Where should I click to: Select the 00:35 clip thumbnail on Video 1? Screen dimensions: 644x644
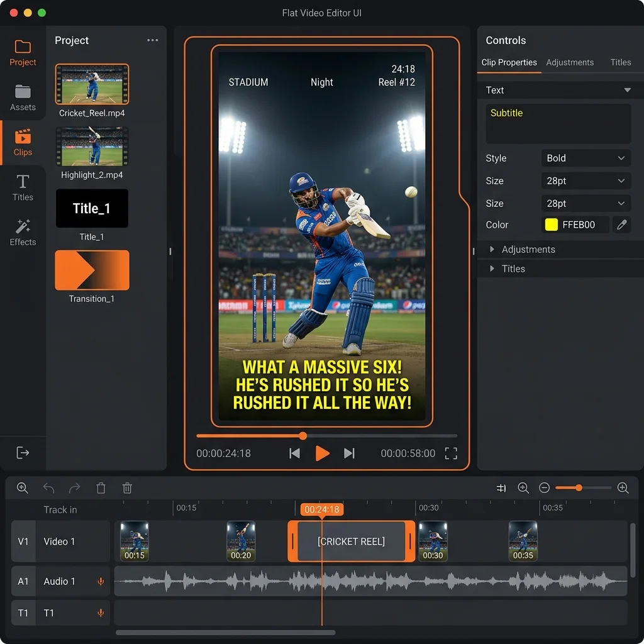click(523, 541)
